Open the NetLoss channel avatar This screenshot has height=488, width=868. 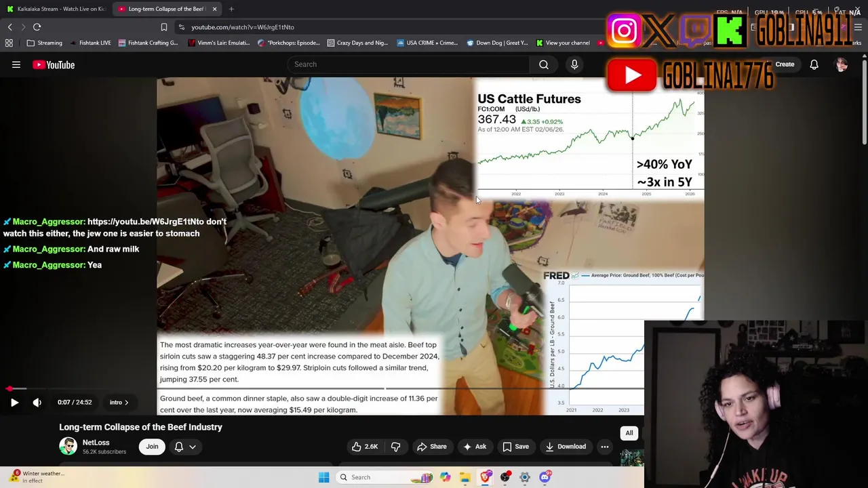(68, 446)
